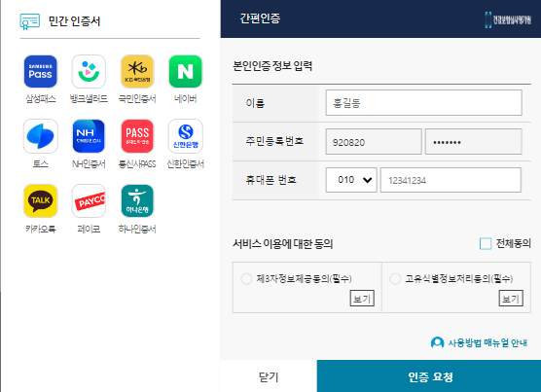Click the 민간 인증서 certificate header icon
The image size is (541, 392).
point(29,21)
